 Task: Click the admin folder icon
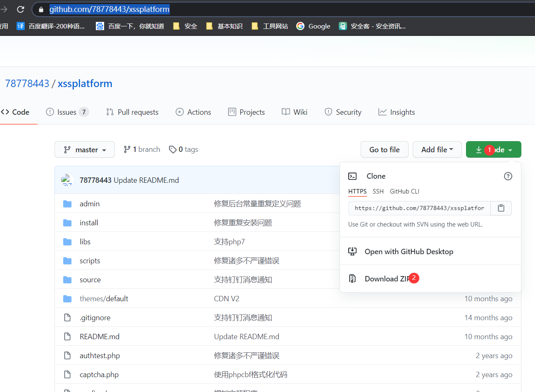click(67, 203)
